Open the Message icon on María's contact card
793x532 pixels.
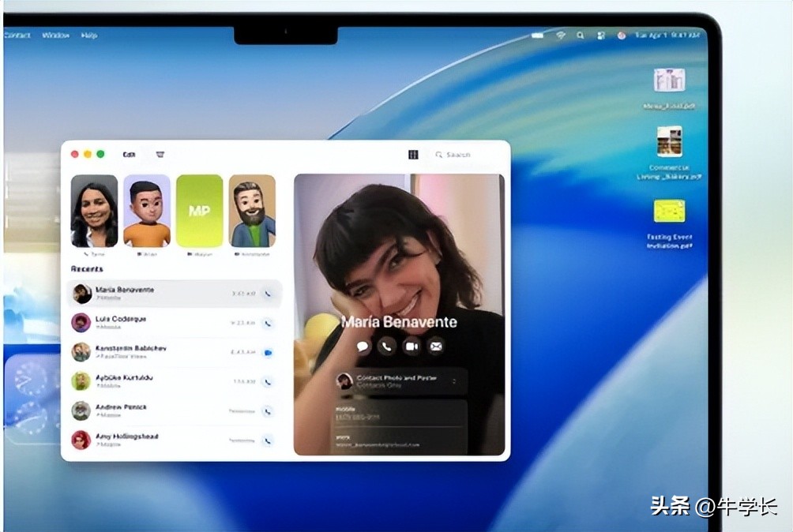tap(362, 346)
